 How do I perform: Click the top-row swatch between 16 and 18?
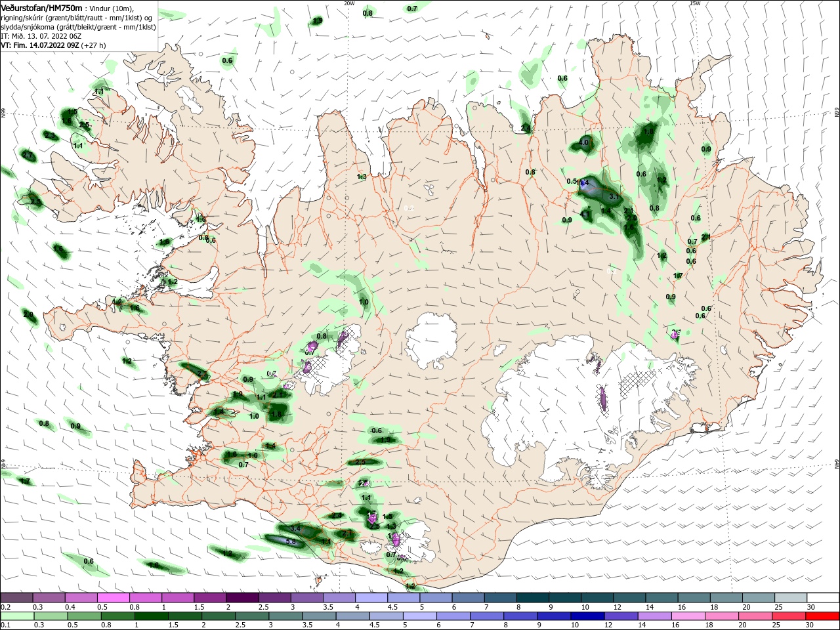pyautogui.click(x=694, y=598)
